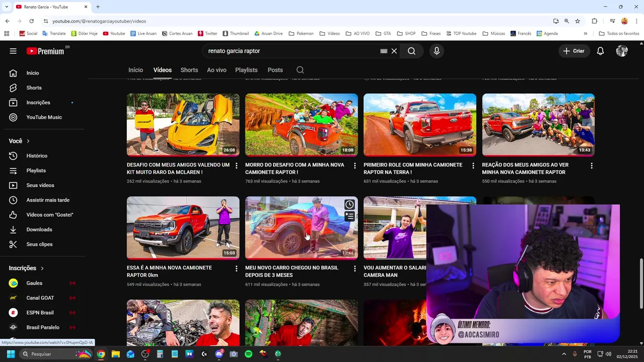
Task: Open File Explorer from the taskbar
Action: (x=116, y=354)
